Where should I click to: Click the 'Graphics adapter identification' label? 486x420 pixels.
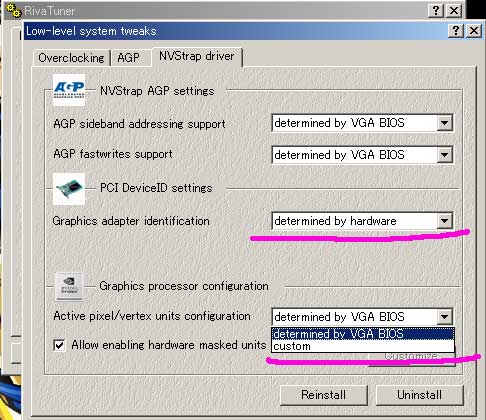[x=131, y=221]
